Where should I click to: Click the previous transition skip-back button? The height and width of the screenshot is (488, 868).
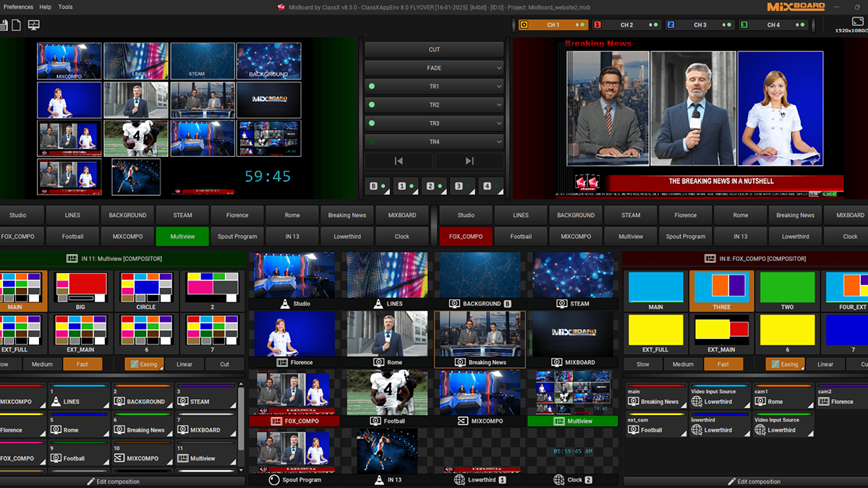[x=399, y=161]
